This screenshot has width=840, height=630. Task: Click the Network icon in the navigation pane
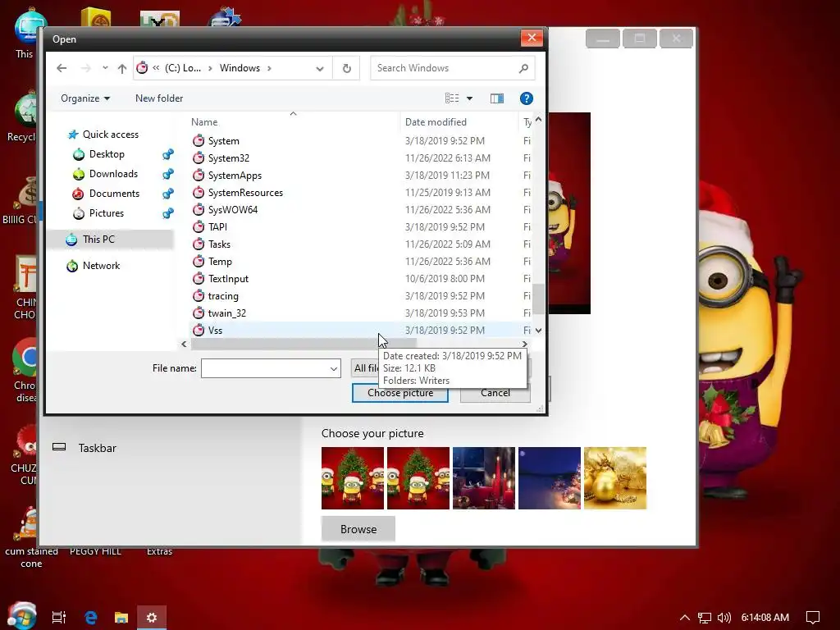click(72, 266)
